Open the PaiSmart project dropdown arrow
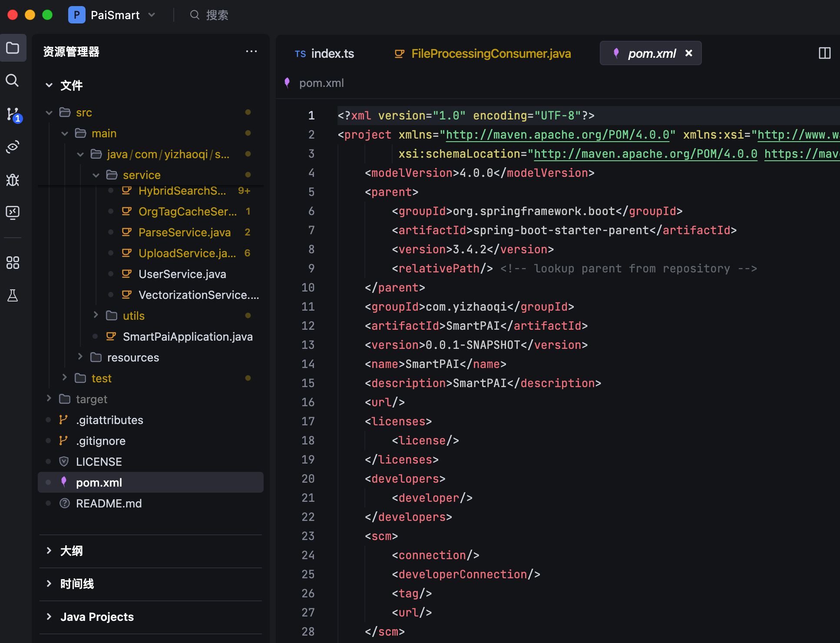 click(x=152, y=15)
